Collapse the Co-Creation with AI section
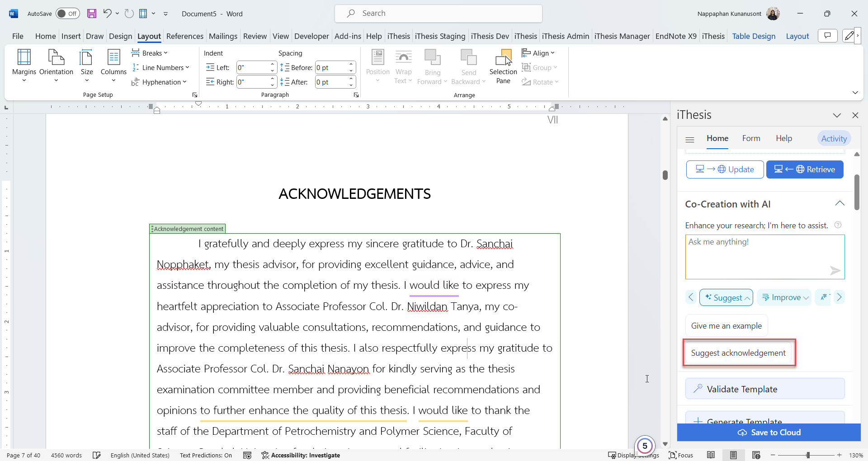The height and width of the screenshot is (461, 868). click(840, 204)
